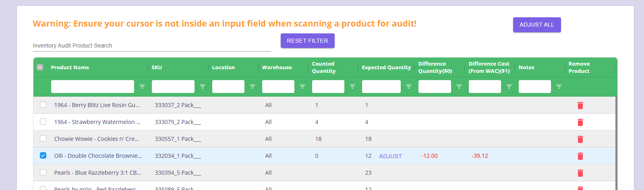This screenshot has height=190, width=644.
Task: Remove Strawberry Watermelon product via trash icon
Action: (x=580, y=122)
